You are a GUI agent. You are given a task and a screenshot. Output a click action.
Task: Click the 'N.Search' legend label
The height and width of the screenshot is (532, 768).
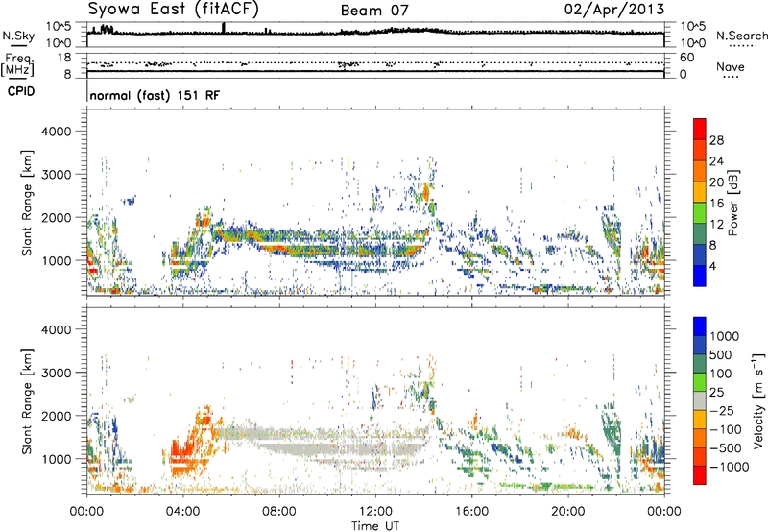(x=741, y=36)
